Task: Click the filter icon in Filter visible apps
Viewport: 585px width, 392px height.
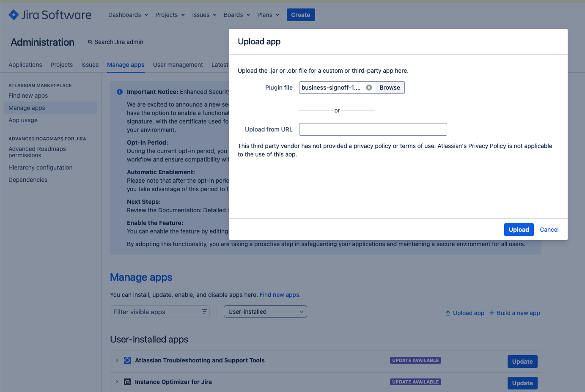Action: [x=204, y=311]
